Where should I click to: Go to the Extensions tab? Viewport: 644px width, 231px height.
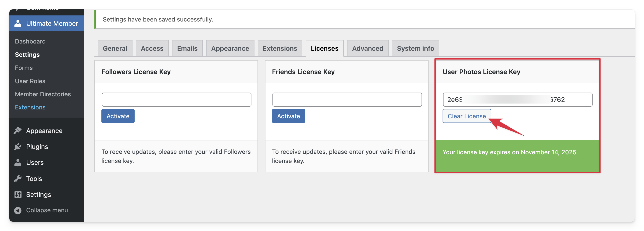pos(280,48)
